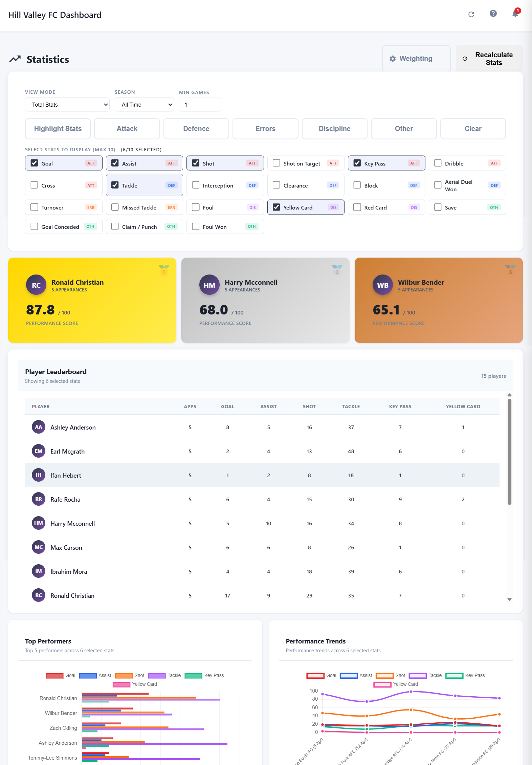532x765 pixels.
Task: Open the Season All Time dropdown
Action: (144, 105)
